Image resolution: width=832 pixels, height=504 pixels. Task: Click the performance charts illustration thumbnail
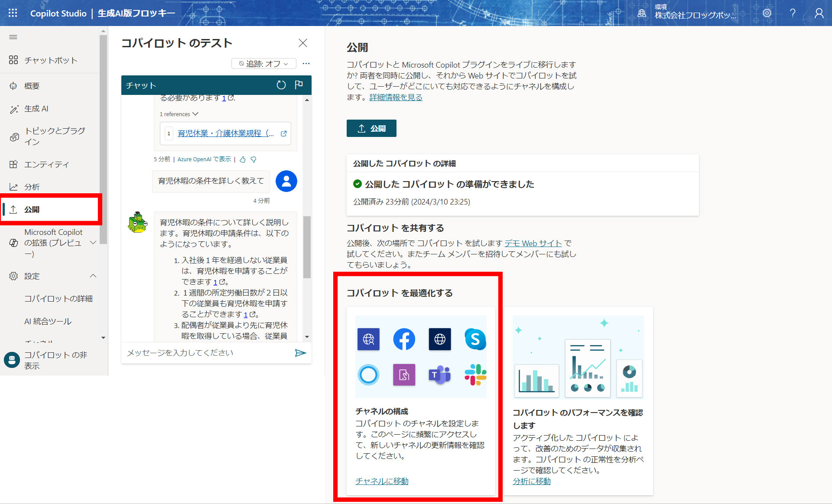(x=578, y=357)
